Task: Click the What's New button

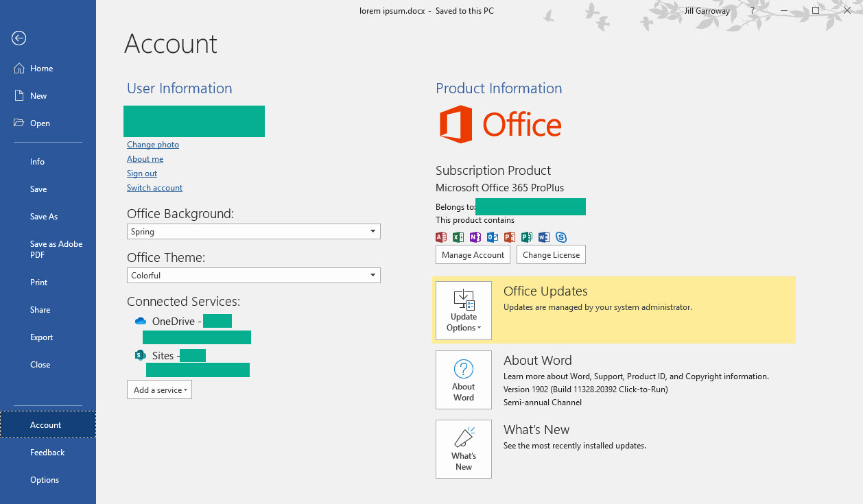Action: (x=464, y=449)
